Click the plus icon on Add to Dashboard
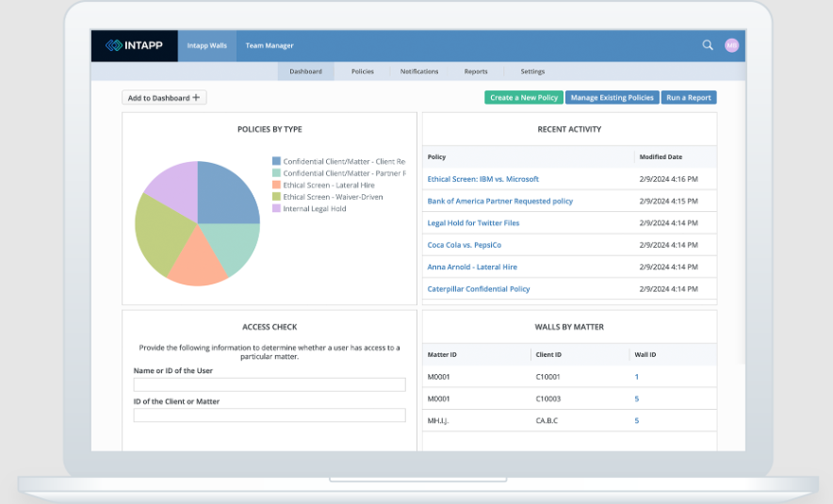 coord(196,98)
